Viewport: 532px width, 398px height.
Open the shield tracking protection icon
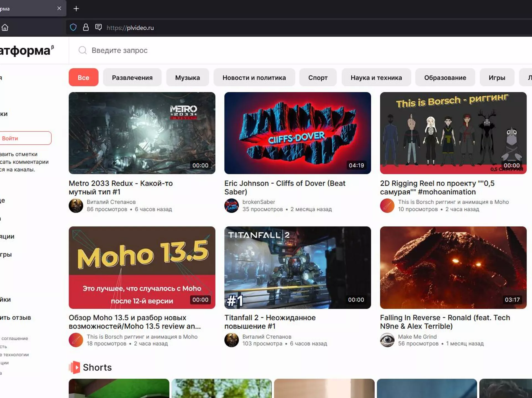click(x=73, y=27)
